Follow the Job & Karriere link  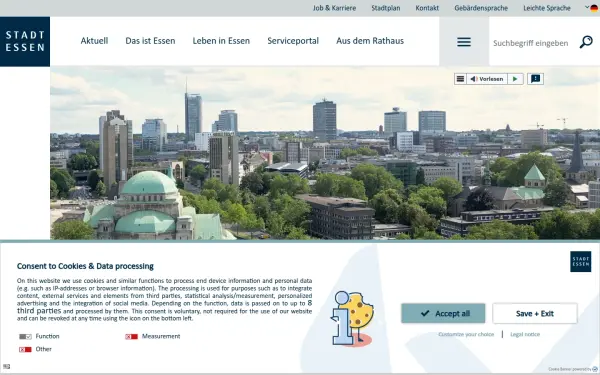(x=334, y=8)
